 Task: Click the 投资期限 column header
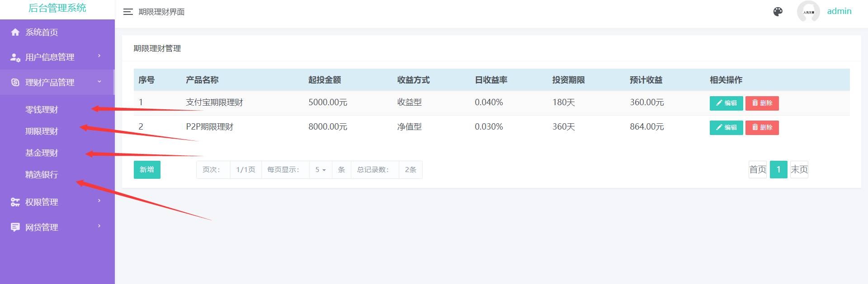pyautogui.click(x=569, y=80)
